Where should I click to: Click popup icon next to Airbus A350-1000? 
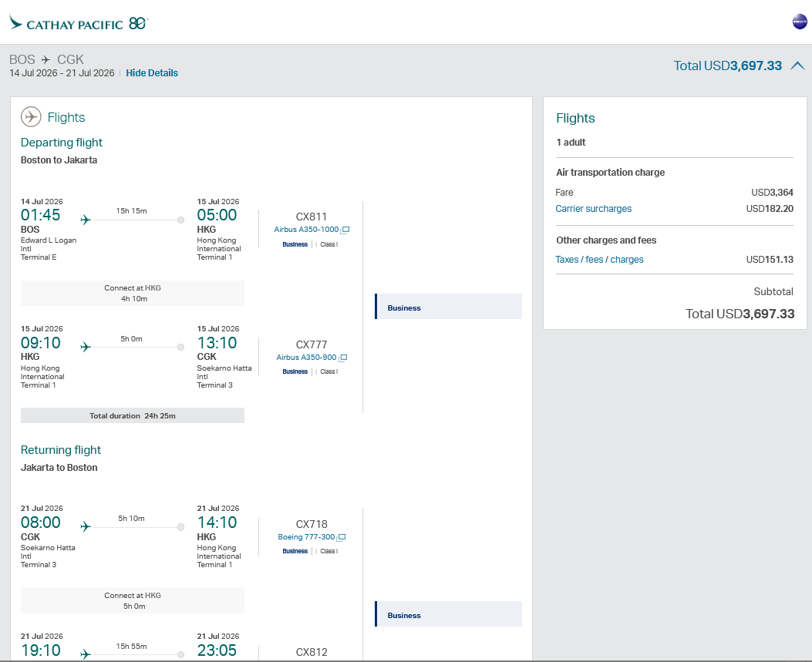point(345,230)
